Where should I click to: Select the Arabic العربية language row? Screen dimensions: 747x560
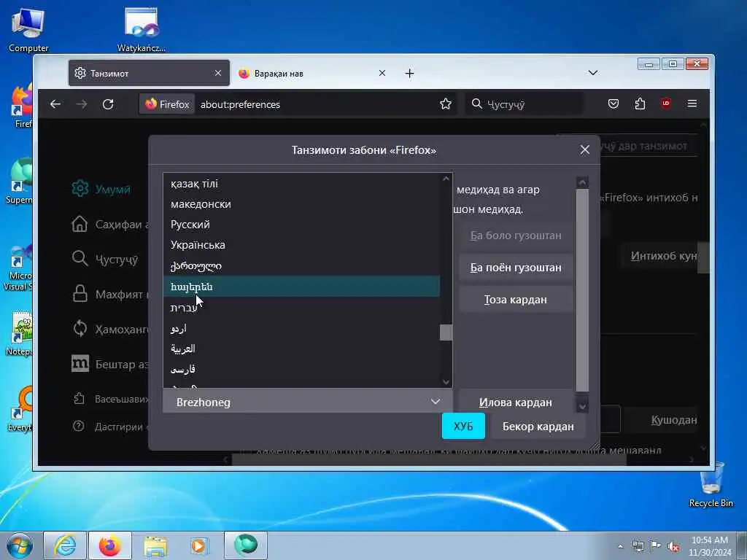tap(301, 349)
